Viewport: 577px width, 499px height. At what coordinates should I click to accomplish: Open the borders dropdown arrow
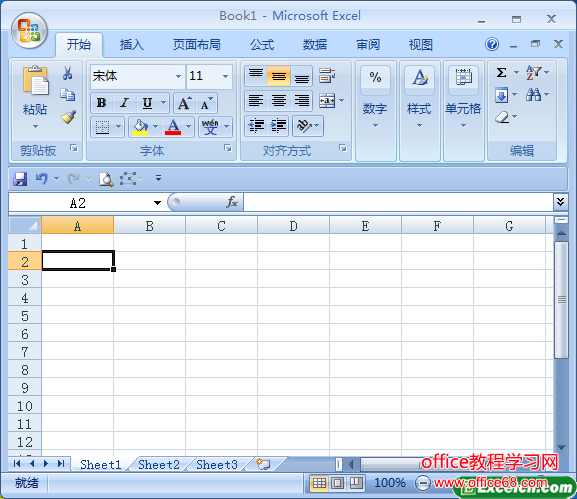[x=118, y=127]
